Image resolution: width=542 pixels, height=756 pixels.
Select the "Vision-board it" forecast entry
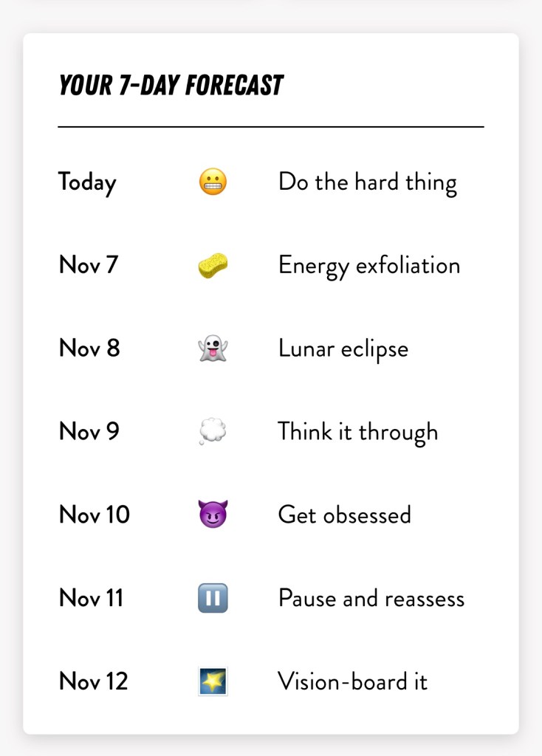(x=352, y=681)
